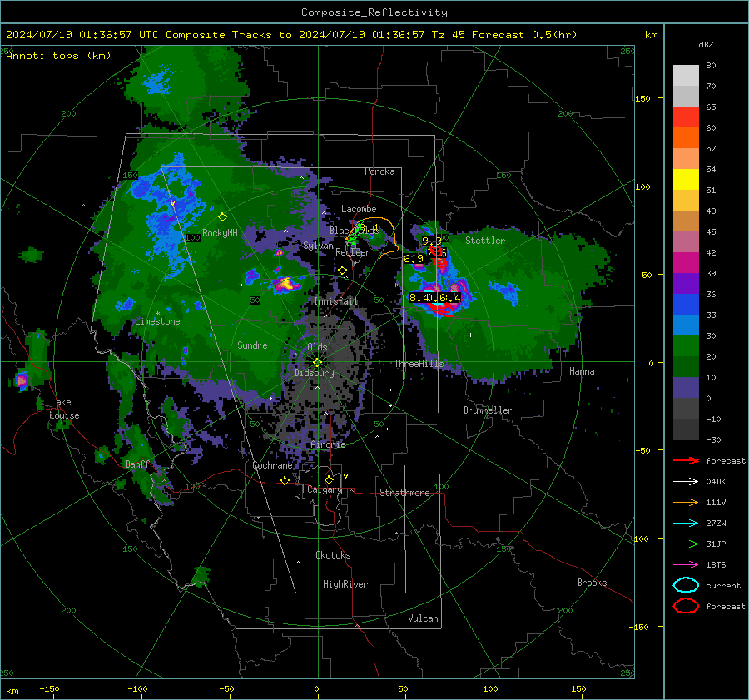Click the HighRiver map label
The width and height of the screenshot is (749, 700).
click(345, 584)
